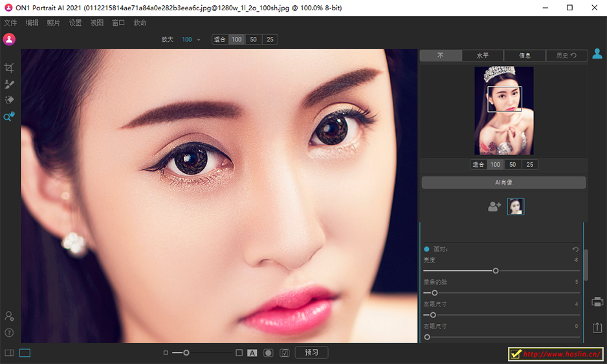Viewport: 607px width, 364px height.
Task: Open the 文件 menu
Action: (x=10, y=23)
